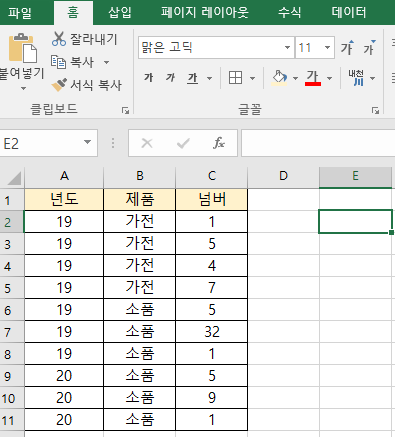Select column B header
This screenshot has height=437, width=395.
(x=140, y=176)
